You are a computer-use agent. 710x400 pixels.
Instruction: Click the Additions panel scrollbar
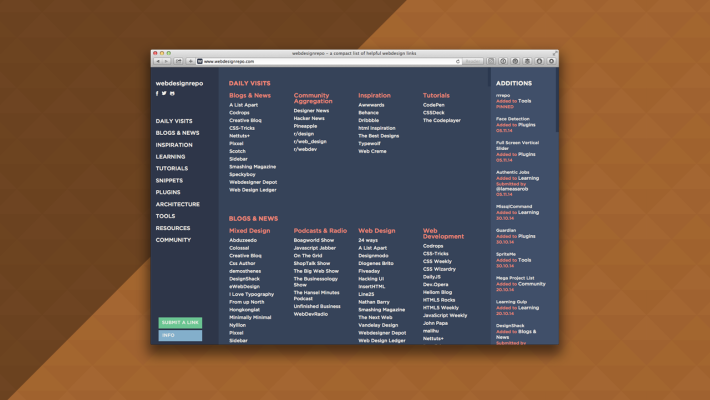(x=557, y=101)
